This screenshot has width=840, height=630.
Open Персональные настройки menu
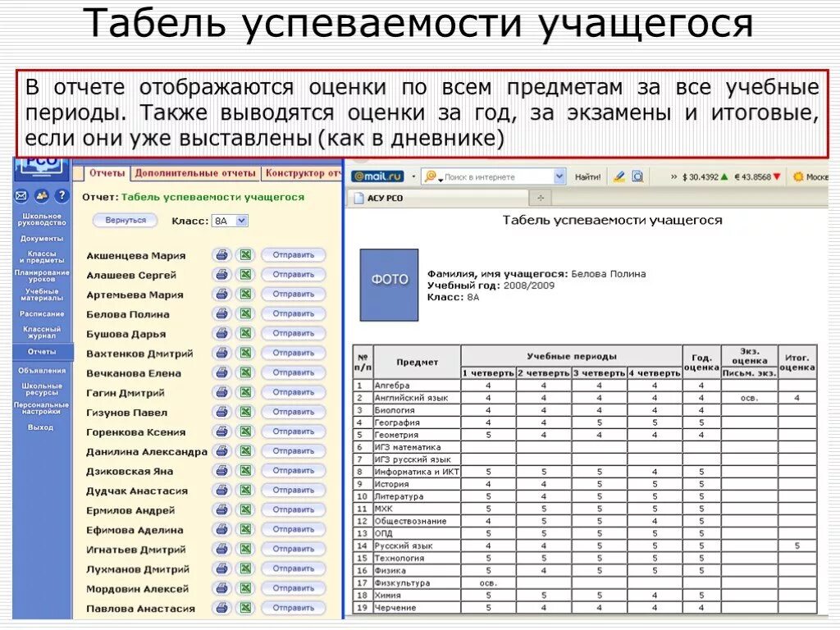[x=41, y=409]
